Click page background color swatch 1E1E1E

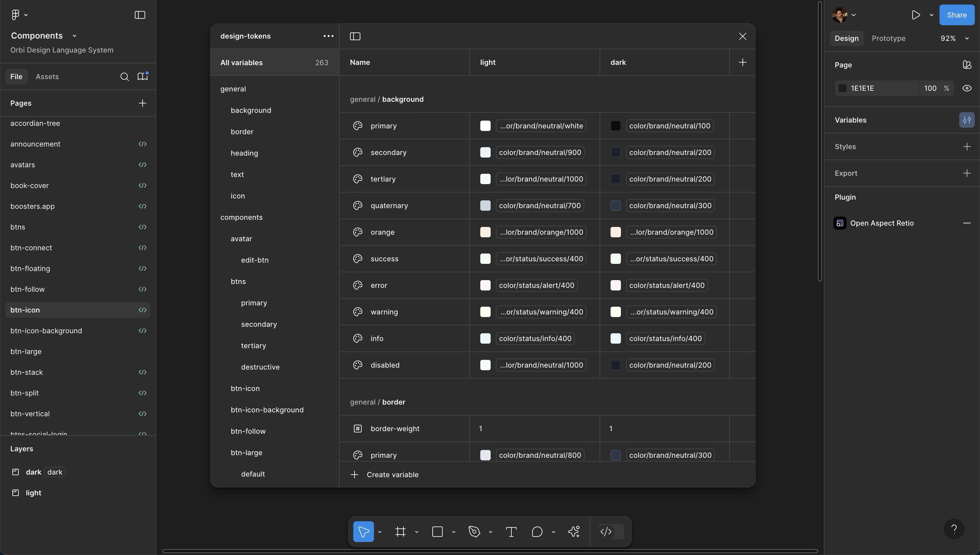pos(842,89)
